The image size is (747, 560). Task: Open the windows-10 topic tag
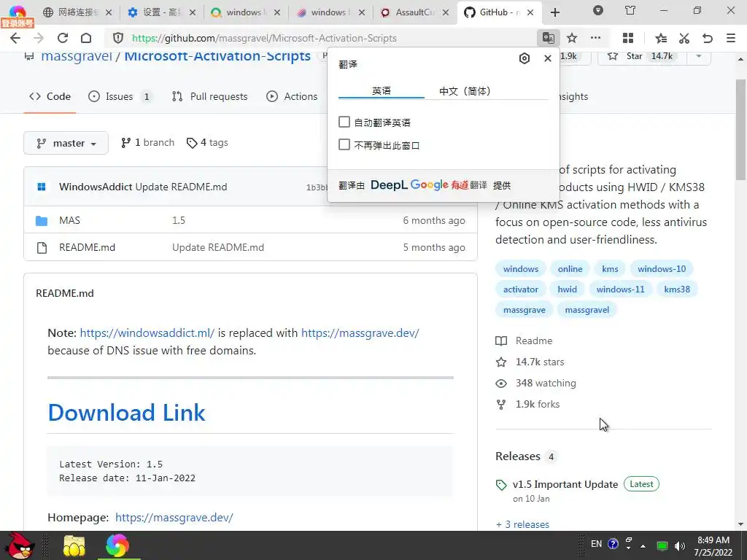coord(662,269)
